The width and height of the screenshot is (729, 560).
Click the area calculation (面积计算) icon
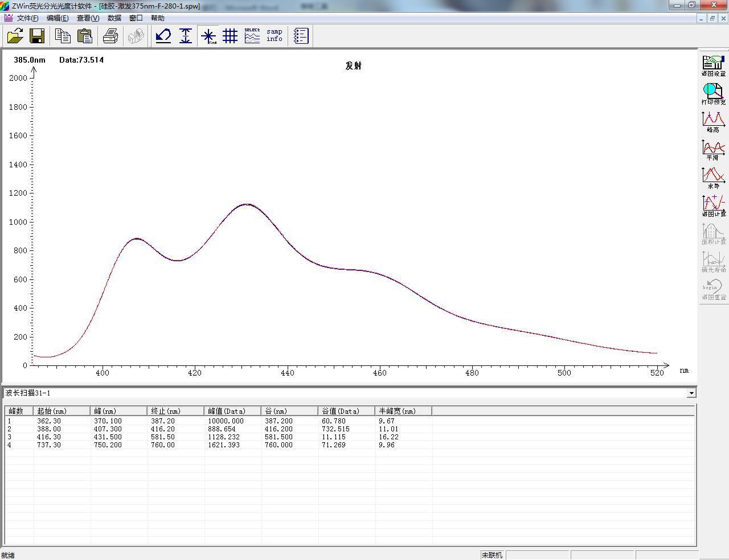(714, 233)
